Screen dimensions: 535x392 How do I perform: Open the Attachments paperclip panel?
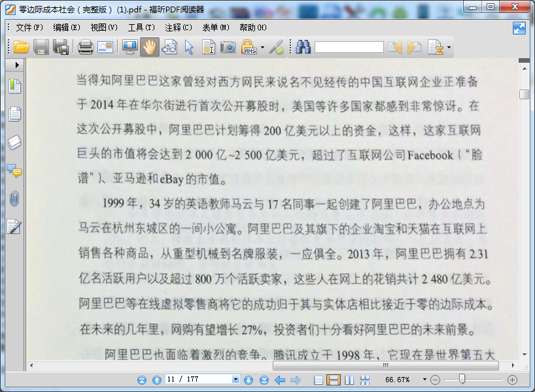(14, 199)
